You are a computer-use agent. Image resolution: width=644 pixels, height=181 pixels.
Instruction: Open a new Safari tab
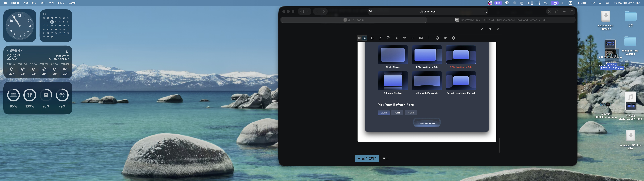pos(564,11)
